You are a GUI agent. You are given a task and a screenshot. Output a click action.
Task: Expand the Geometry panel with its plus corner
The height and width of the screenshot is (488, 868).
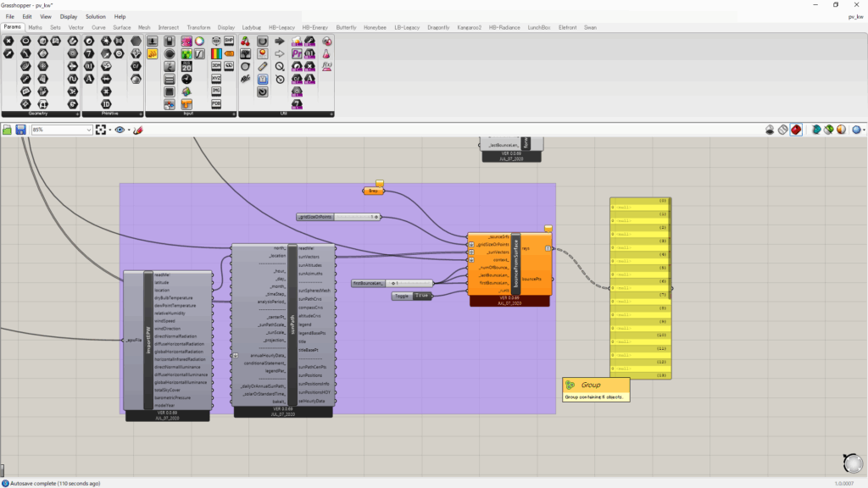pos(78,114)
